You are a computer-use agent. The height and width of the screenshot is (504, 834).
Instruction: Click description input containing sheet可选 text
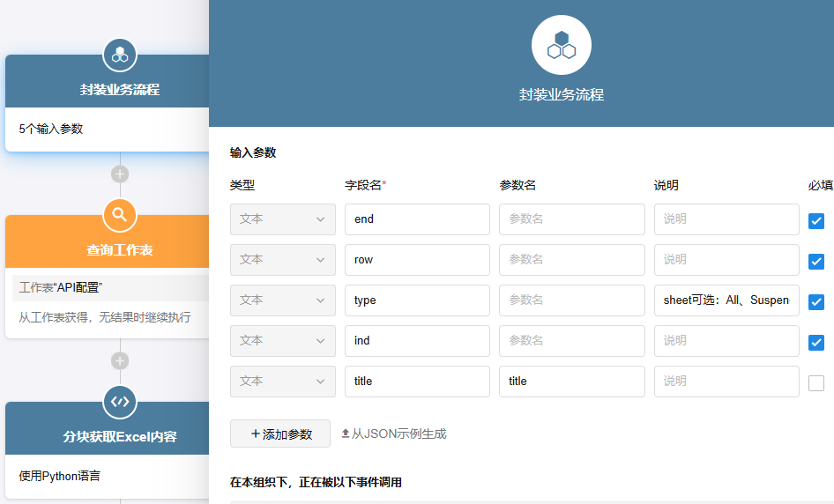pyautogui.click(x=726, y=300)
